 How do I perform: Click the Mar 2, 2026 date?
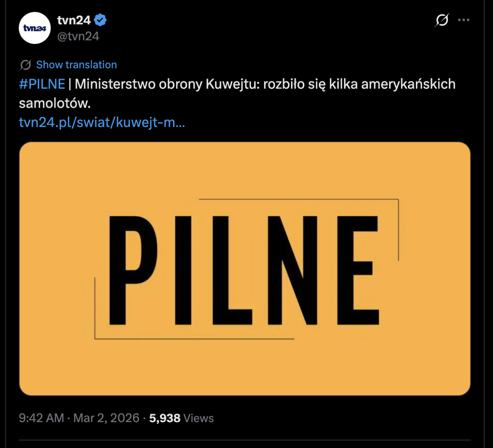(106, 418)
